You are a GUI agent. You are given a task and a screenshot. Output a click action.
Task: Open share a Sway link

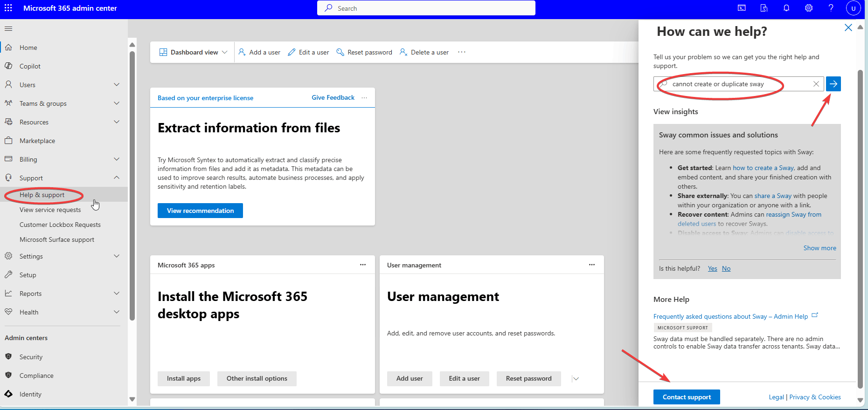tap(773, 196)
